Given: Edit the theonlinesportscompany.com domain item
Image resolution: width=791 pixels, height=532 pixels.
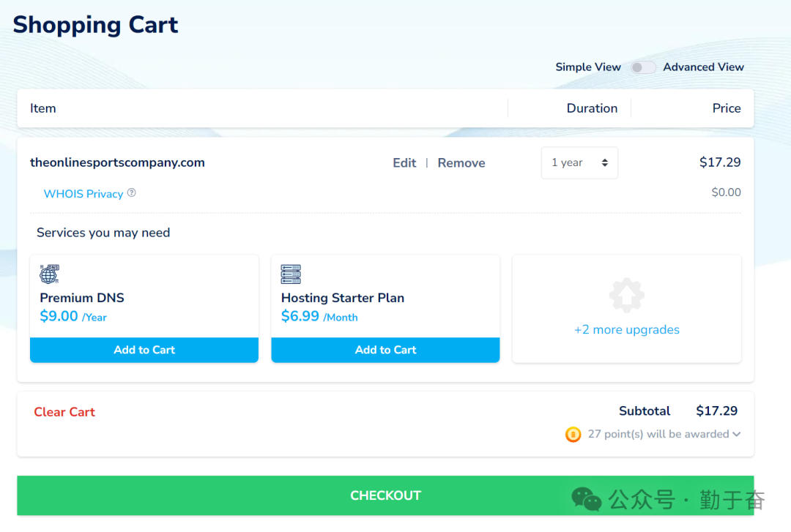Looking at the screenshot, I should 404,163.
